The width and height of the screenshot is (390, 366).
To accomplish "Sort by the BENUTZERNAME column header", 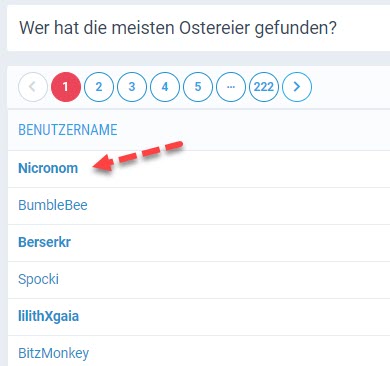I will pyautogui.click(x=68, y=130).
